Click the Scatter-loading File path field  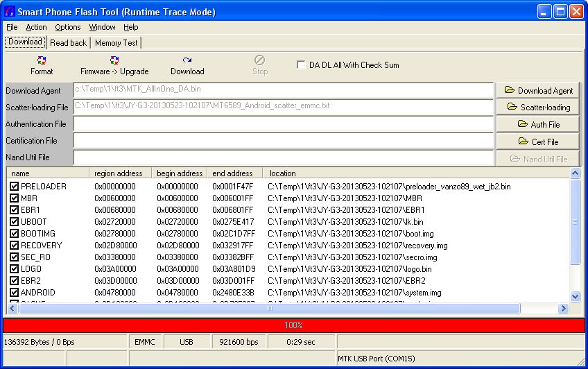[x=284, y=107]
